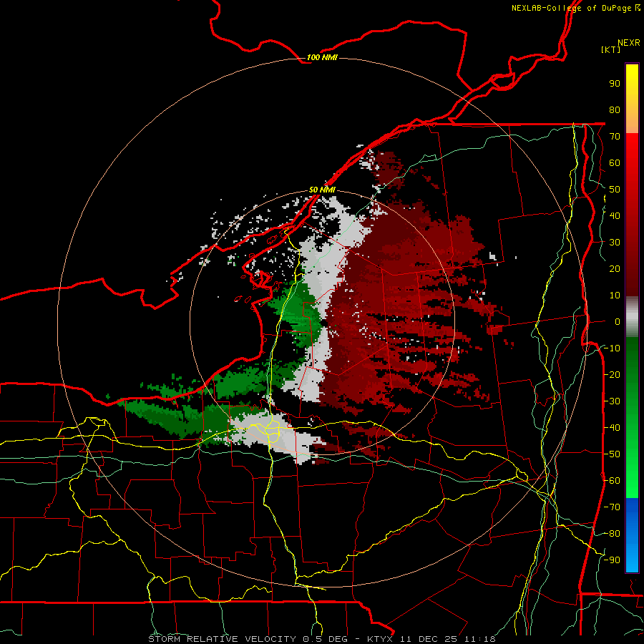644x644 pixels.
Task: Click the 80 value on velocity scale
Action: point(615,110)
